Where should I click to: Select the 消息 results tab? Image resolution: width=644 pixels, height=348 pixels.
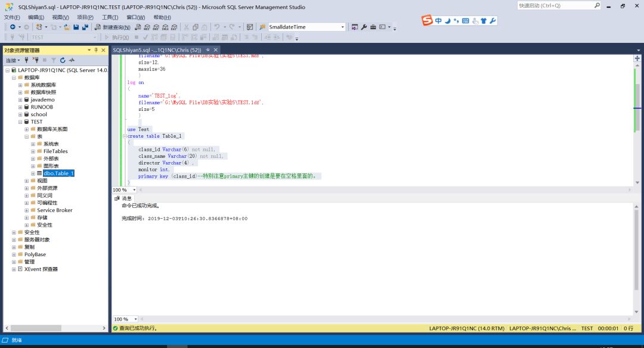tap(123, 198)
